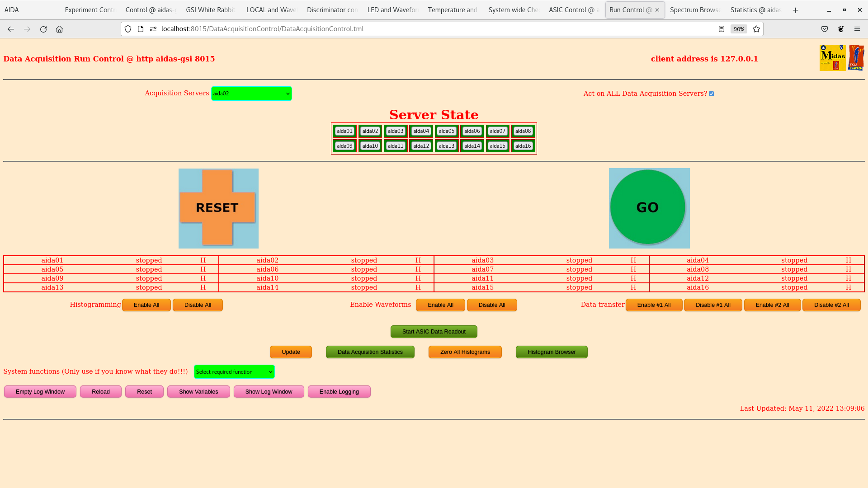868x488 pixels.
Task: Open the Histogram Browser
Action: pyautogui.click(x=552, y=352)
